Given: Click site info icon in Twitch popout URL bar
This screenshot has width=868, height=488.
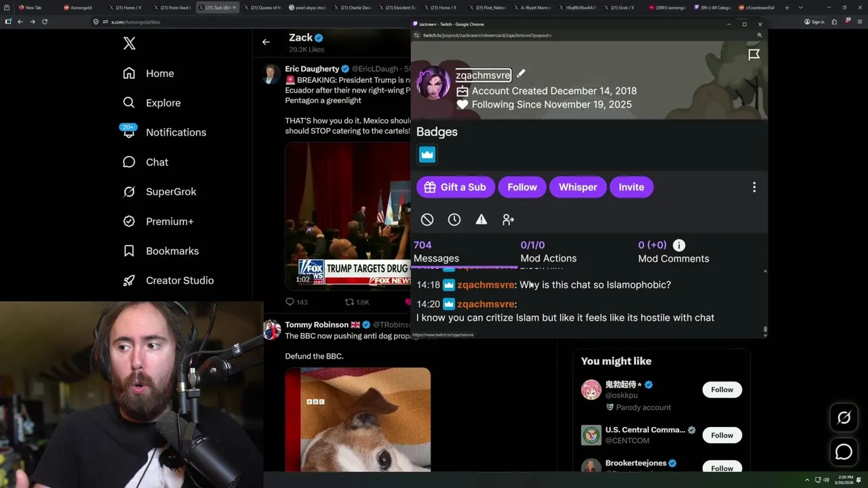Looking at the screenshot, I should [416, 35].
